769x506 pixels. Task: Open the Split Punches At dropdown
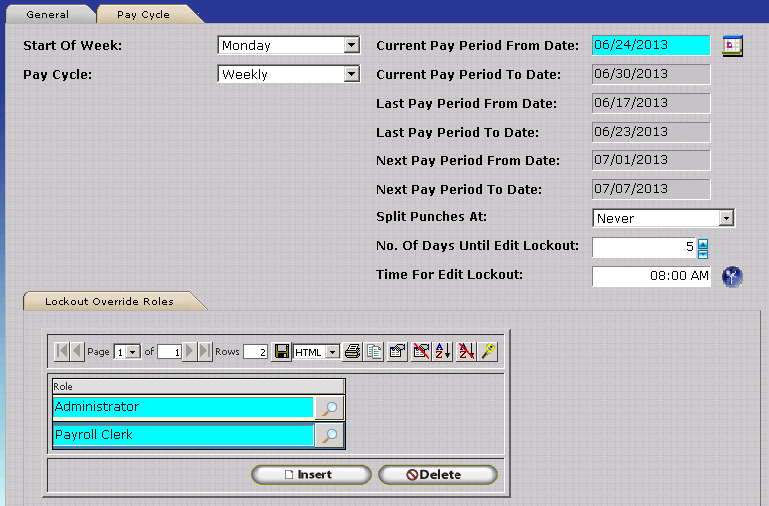727,218
